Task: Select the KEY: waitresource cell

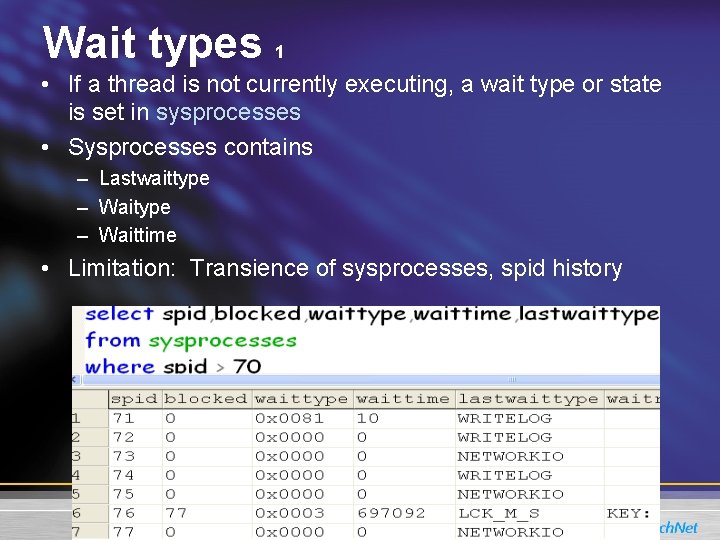Action: (x=632, y=513)
